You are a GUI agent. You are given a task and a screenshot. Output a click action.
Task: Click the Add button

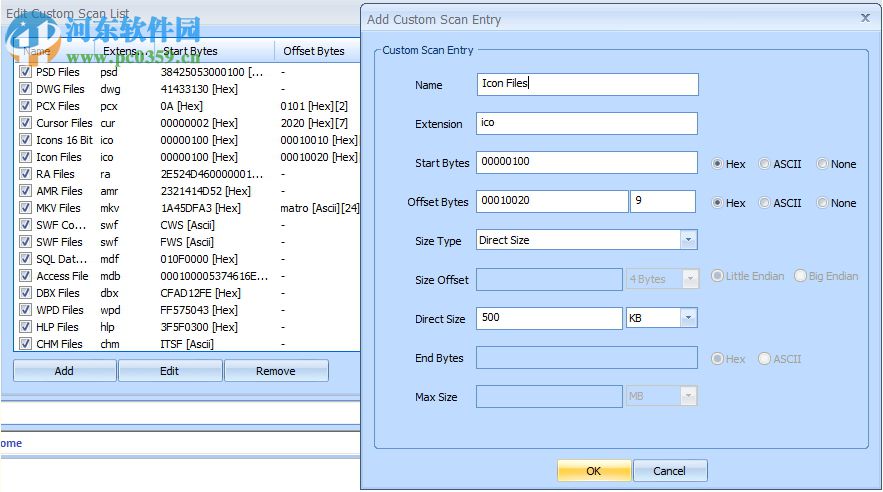64,371
